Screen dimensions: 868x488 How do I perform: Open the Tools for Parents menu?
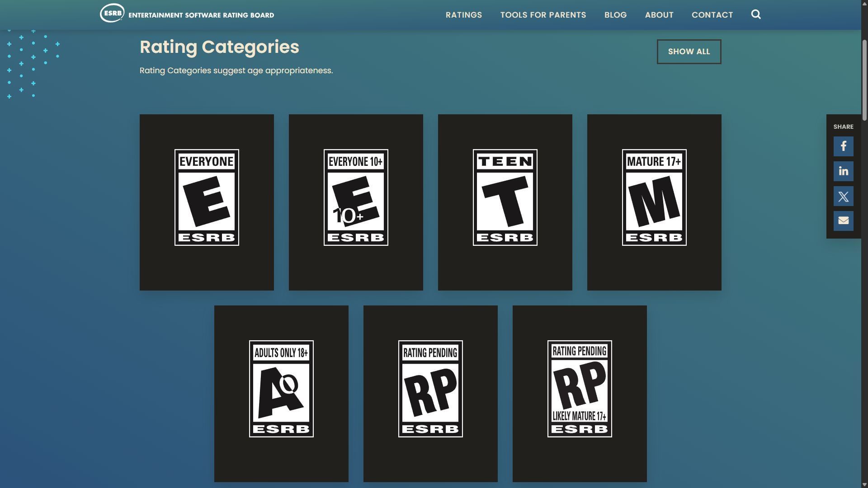click(x=543, y=15)
